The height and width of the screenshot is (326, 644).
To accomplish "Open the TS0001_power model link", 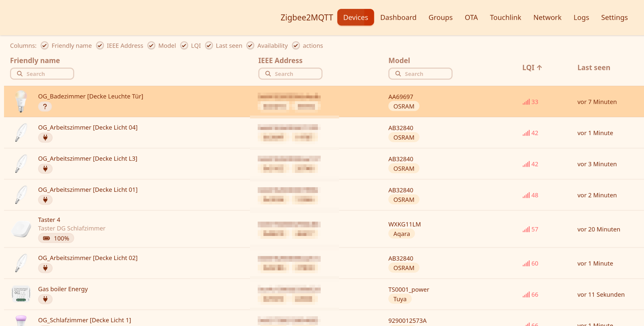I will [x=408, y=290].
